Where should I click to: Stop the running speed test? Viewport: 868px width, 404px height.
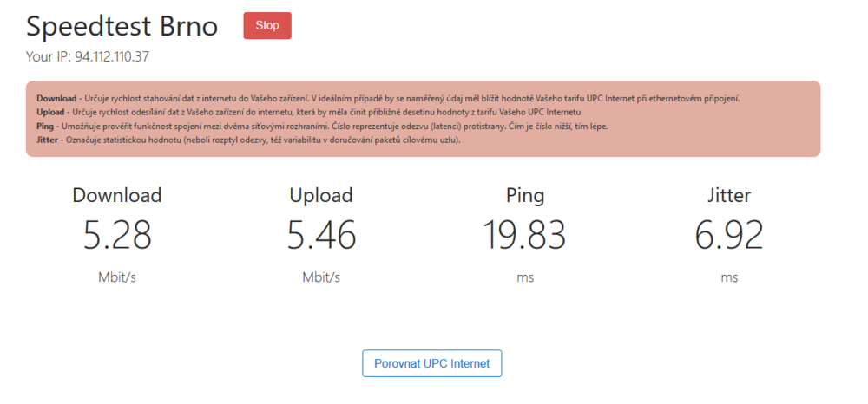pos(267,26)
